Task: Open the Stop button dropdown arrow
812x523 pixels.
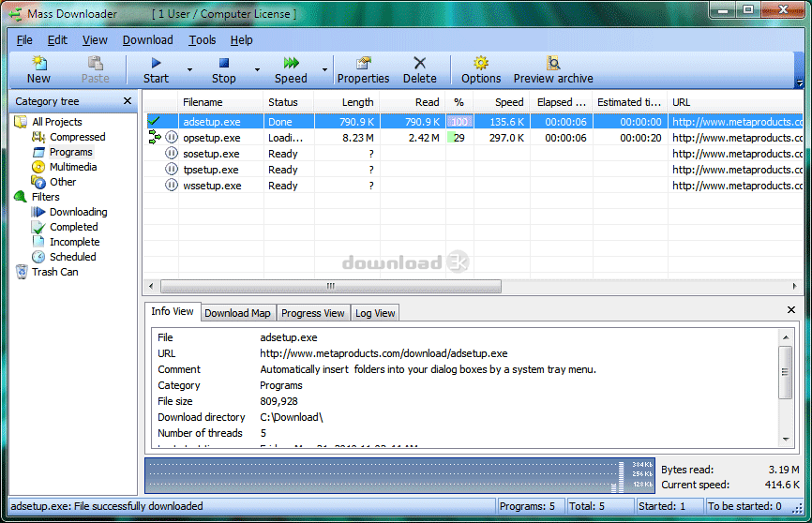Action: (257, 69)
